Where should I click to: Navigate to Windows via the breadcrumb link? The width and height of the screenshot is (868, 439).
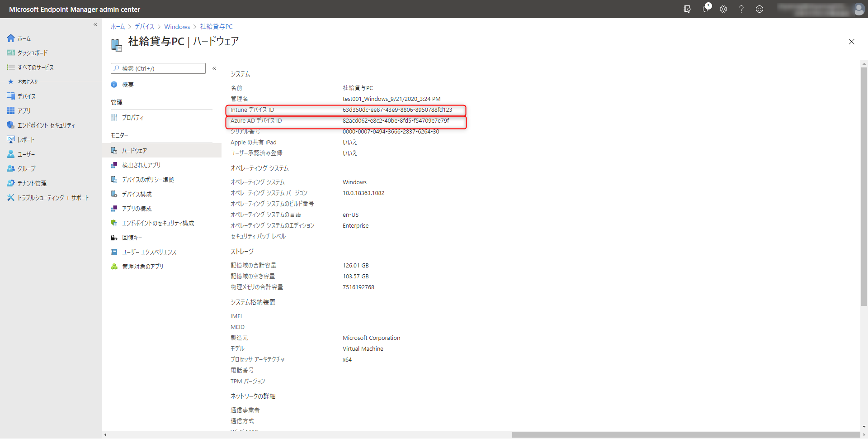[x=177, y=26]
